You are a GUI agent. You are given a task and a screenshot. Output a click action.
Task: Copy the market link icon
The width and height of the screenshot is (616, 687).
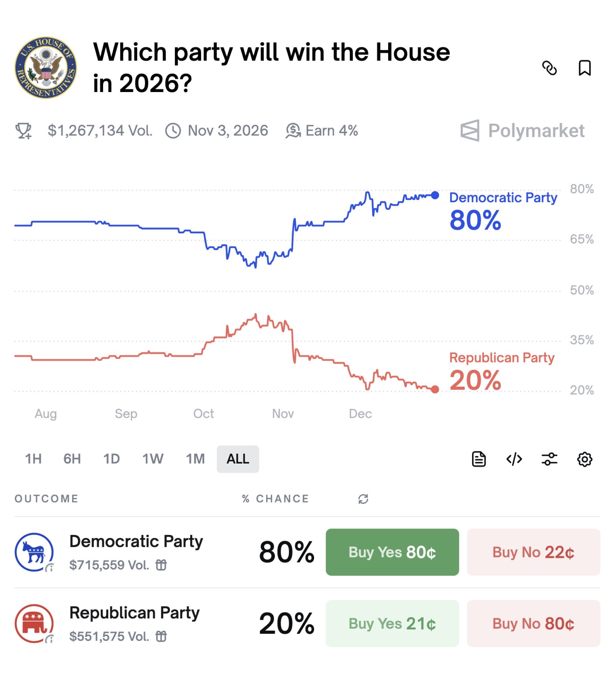pyautogui.click(x=549, y=68)
